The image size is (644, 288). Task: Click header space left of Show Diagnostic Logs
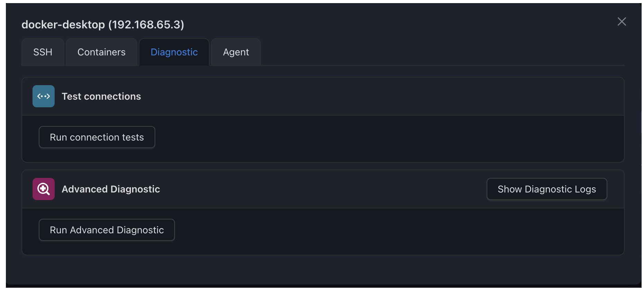(x=322, y=189)
